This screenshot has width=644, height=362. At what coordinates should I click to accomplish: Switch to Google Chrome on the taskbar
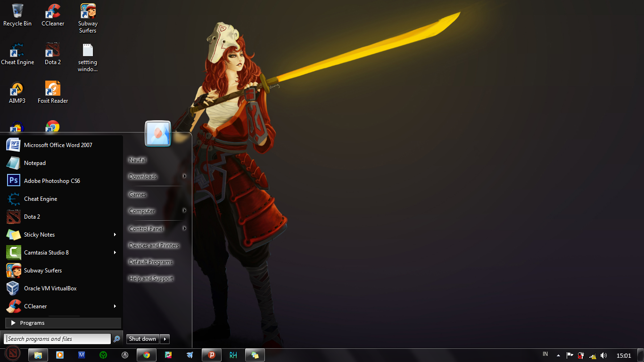coord(147,355)
